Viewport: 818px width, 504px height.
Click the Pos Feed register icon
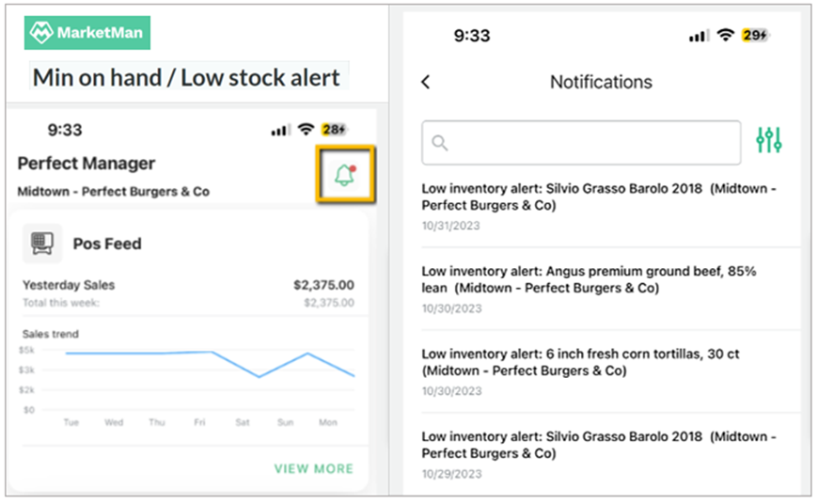point(42,244)
